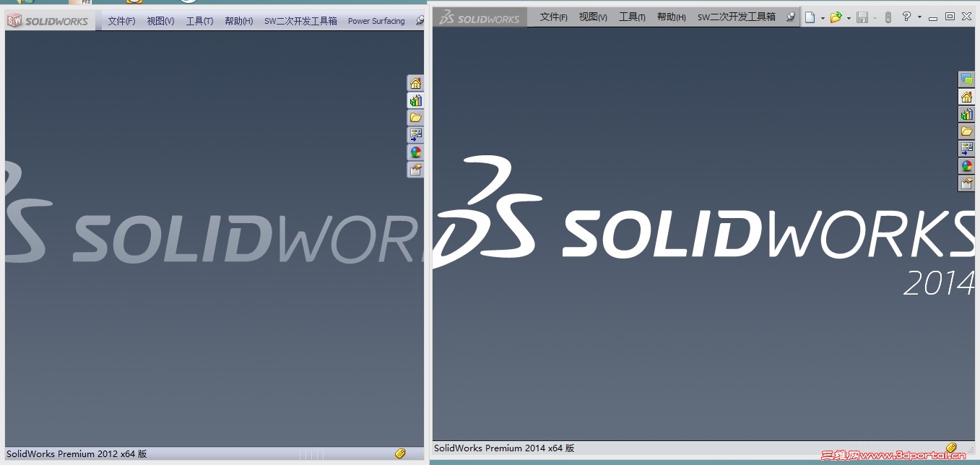Click the SolidWorks logo in 2014 window title
This screenshot has height=465, width=980.
[480, 17]
